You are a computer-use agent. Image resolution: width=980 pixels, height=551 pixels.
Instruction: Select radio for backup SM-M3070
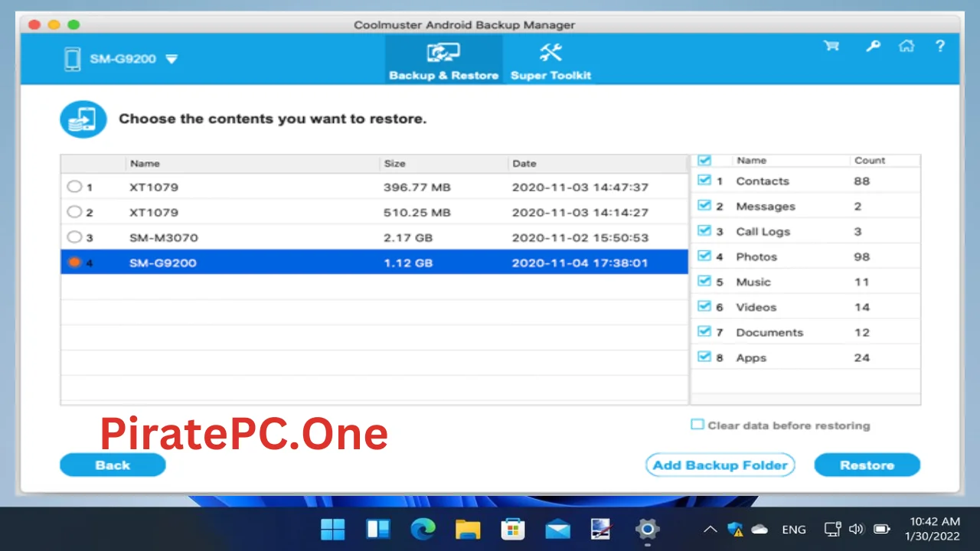pos(74,236)
